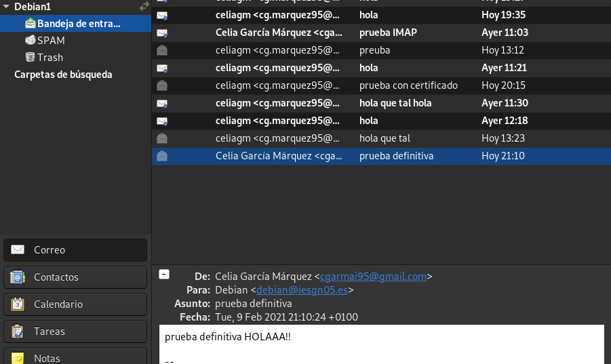
Task: Open the Trash folder
Action: 50,58
